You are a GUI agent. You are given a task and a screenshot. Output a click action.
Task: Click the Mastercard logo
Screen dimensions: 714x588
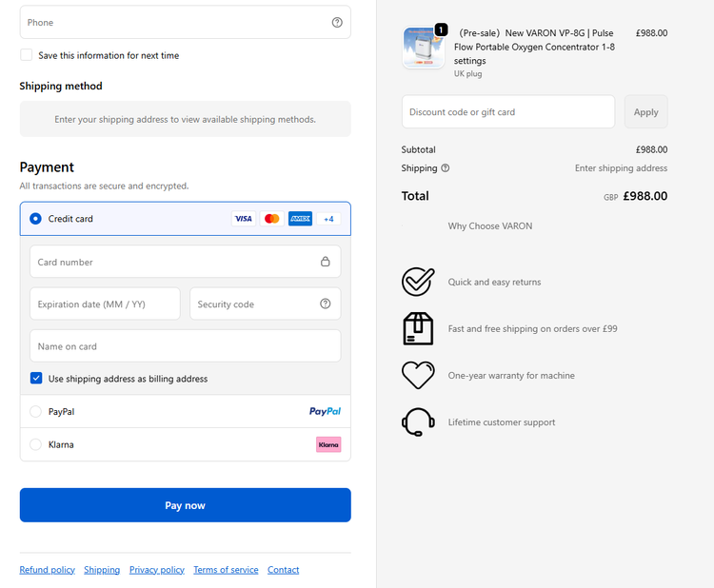[272, 219]
